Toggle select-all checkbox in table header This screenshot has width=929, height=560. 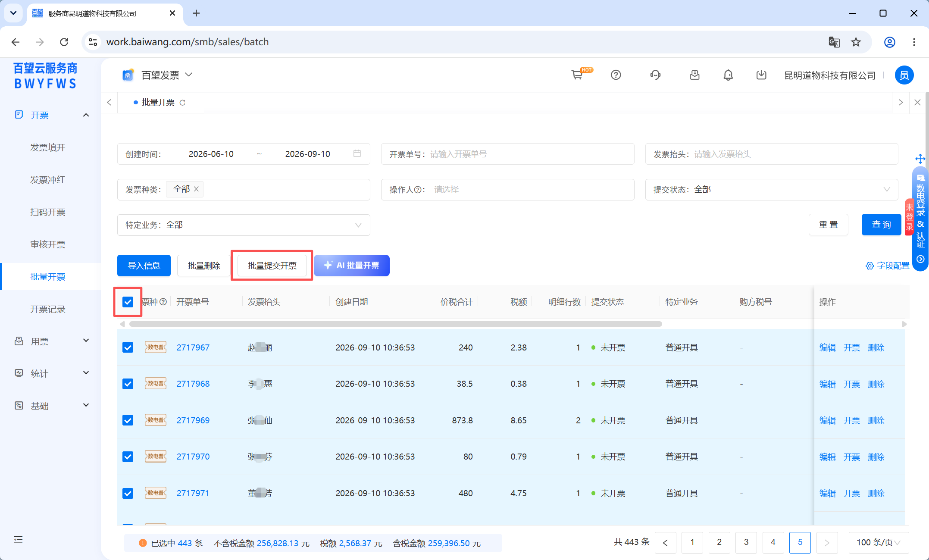(128, 302)
